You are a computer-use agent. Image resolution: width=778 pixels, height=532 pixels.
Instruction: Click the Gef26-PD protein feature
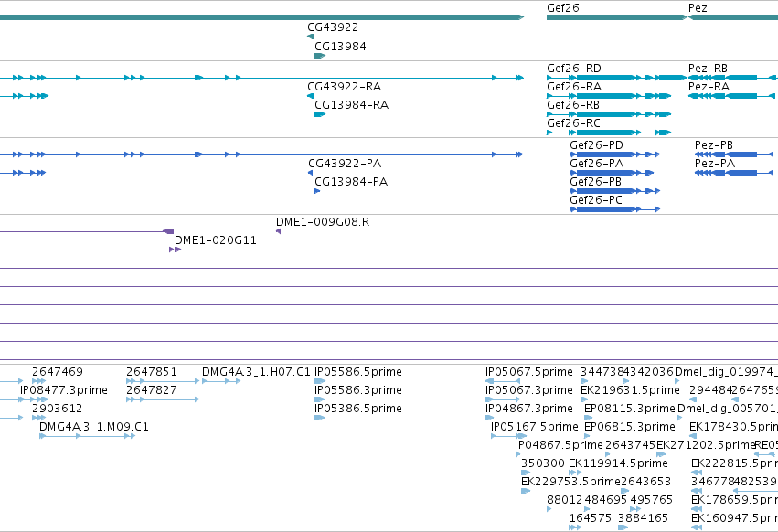pyautogui.click(x=614, y=154)
